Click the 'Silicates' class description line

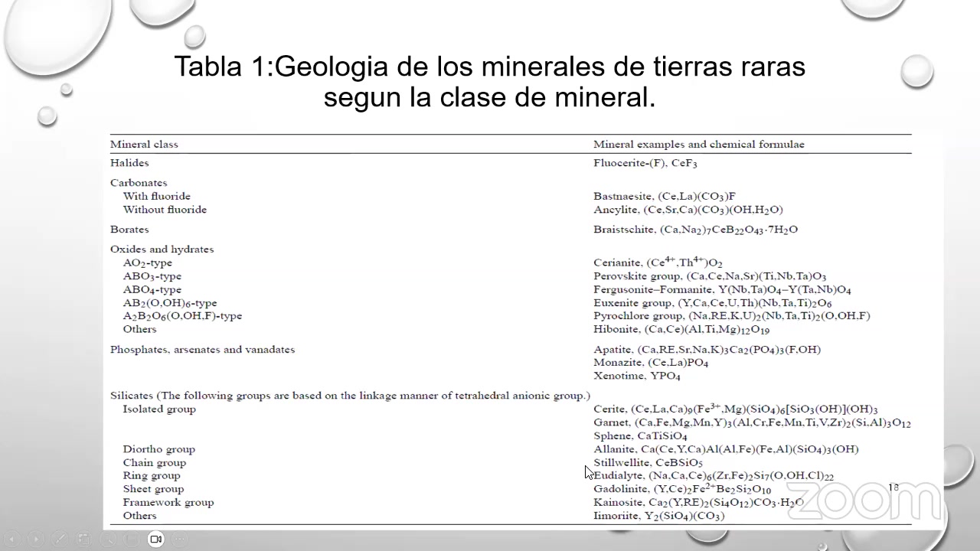tap(350, 396)
